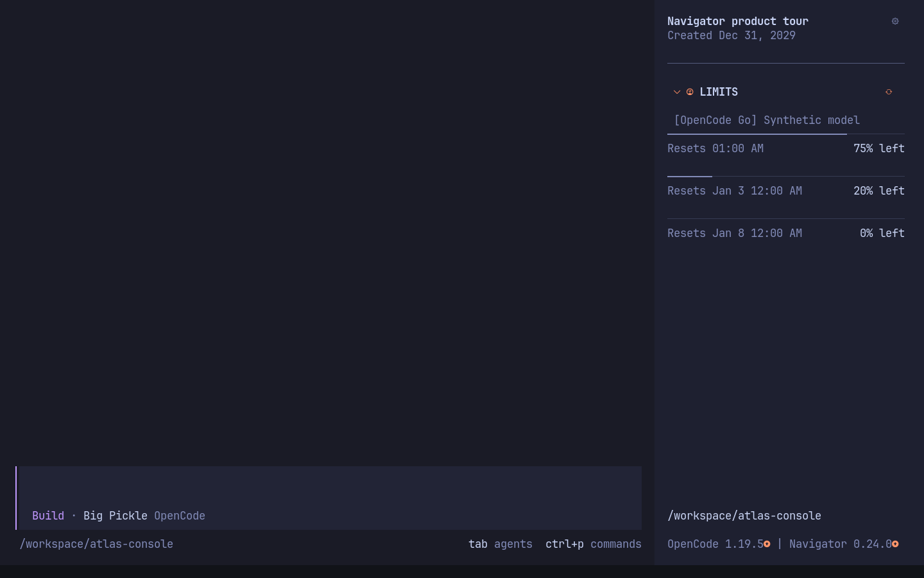Viewport: 924px width, 578px height.
Task: Click the Navigator 0.24.0 version text
Action: tap(841, 544)
